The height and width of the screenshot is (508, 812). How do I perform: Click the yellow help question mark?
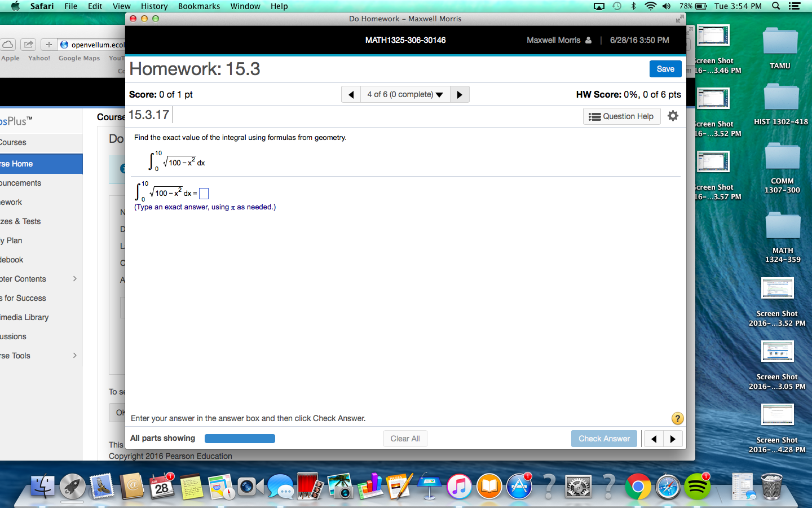pyautogui.click(x=677, y=418)
